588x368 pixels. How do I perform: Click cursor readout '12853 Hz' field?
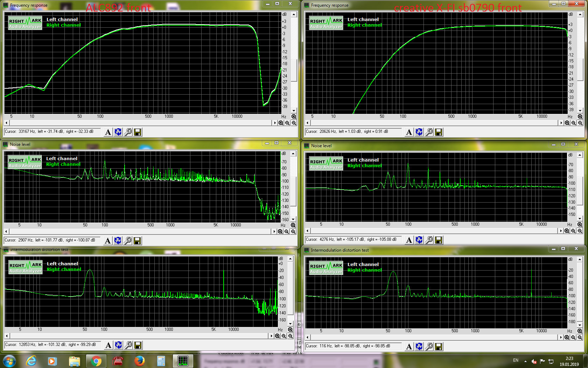(53, 345)
